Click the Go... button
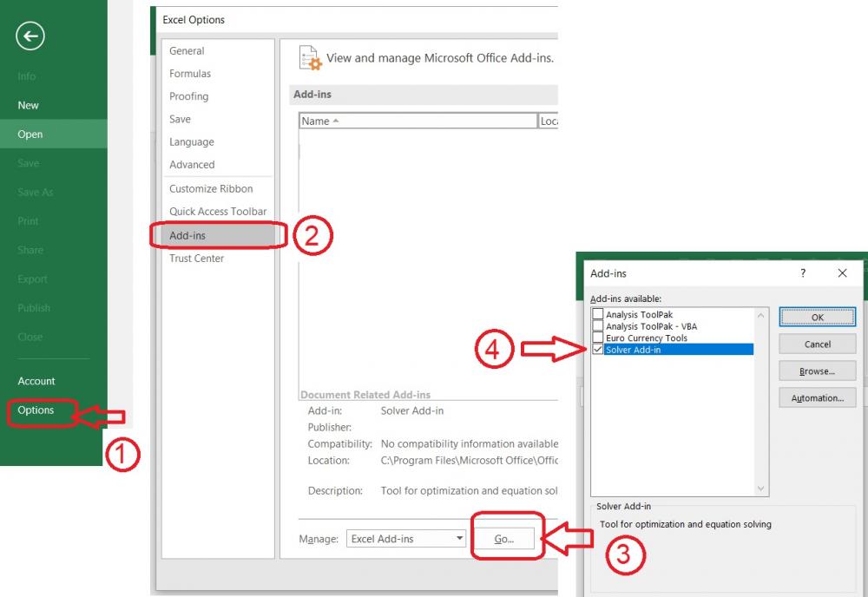 coord(504,538)
